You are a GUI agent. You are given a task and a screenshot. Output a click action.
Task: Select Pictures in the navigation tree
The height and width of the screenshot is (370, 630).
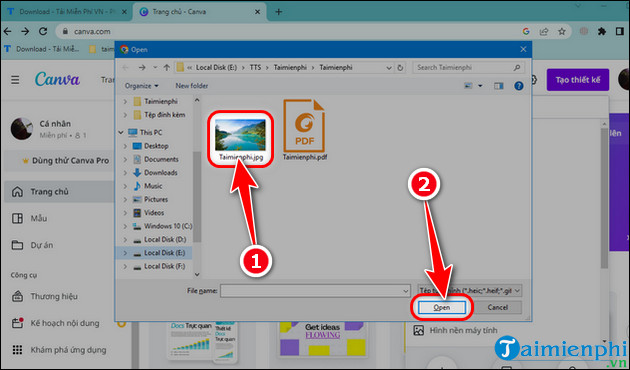[156, 199]
